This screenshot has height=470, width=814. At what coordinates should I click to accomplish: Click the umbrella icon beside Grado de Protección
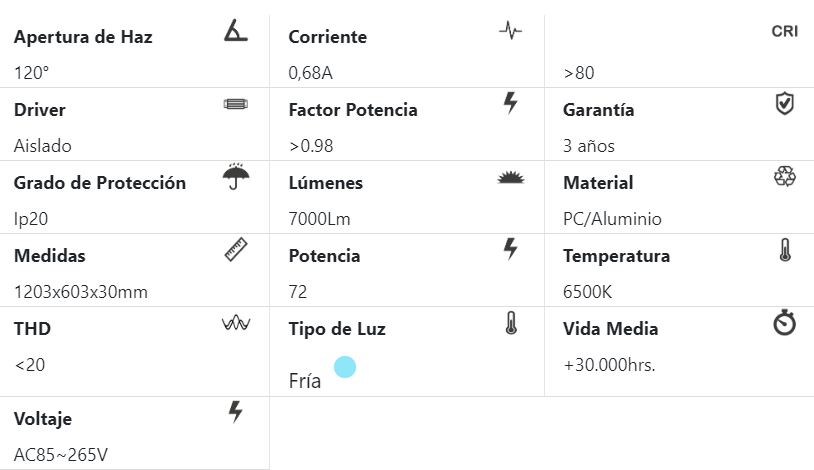tap(236, 177)
